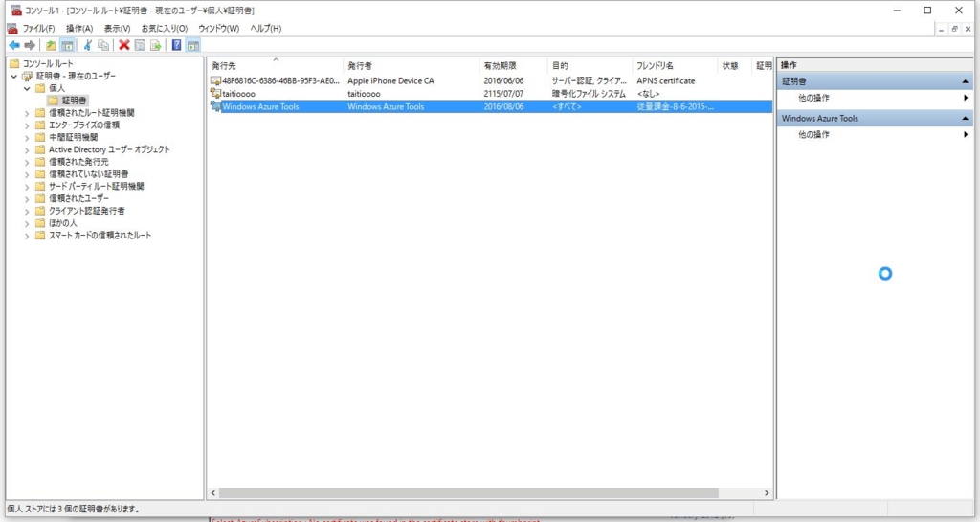The image size is (980, 522).
Task: Expand the エンタープライズの信頼 node
Action: coord(27,125)
